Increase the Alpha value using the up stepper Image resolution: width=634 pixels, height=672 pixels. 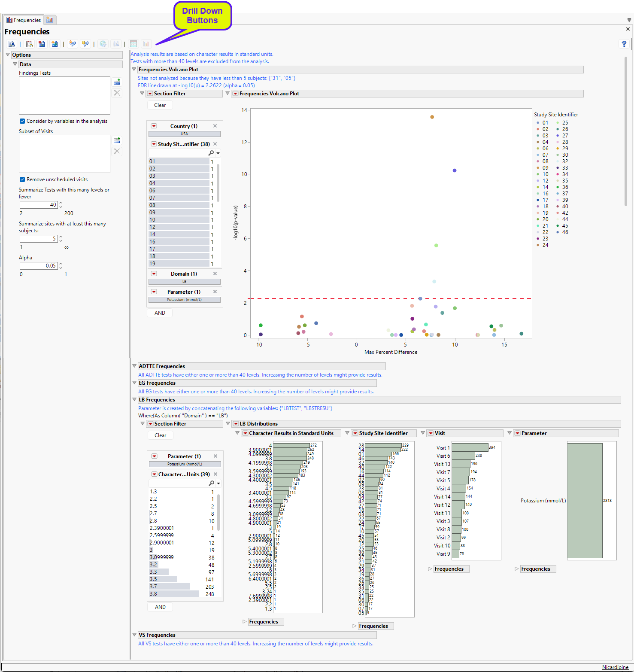61,264
